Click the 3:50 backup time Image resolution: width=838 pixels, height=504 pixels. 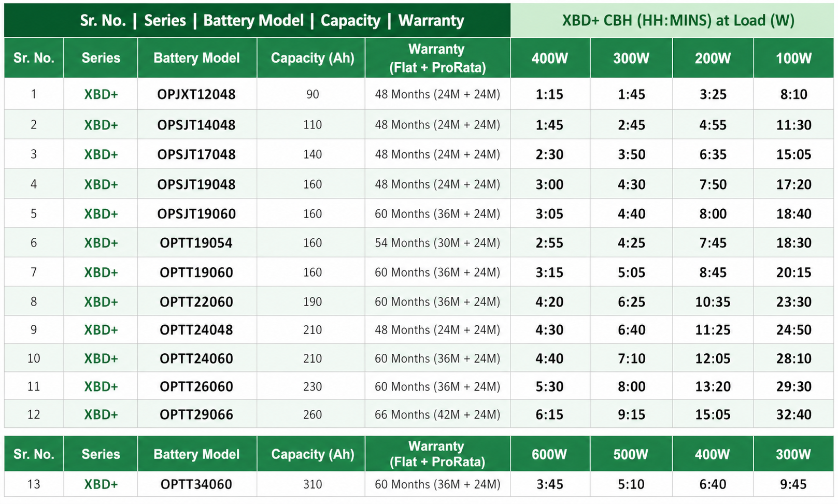[x=631, y=154]
